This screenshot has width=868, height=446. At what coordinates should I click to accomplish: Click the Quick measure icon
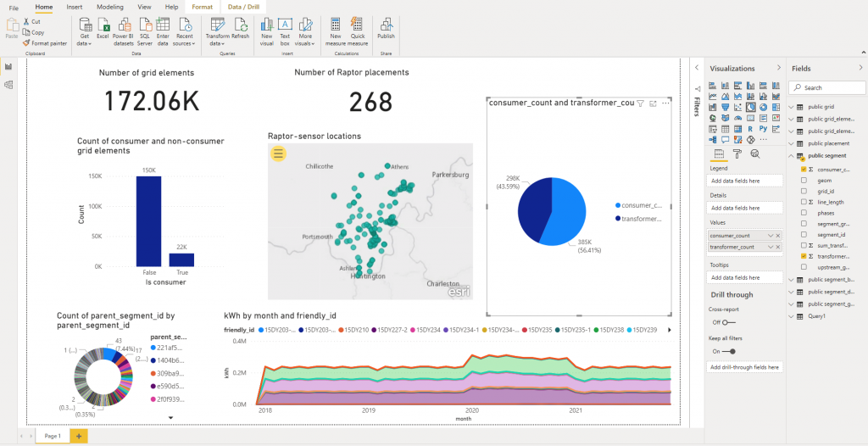357,25
